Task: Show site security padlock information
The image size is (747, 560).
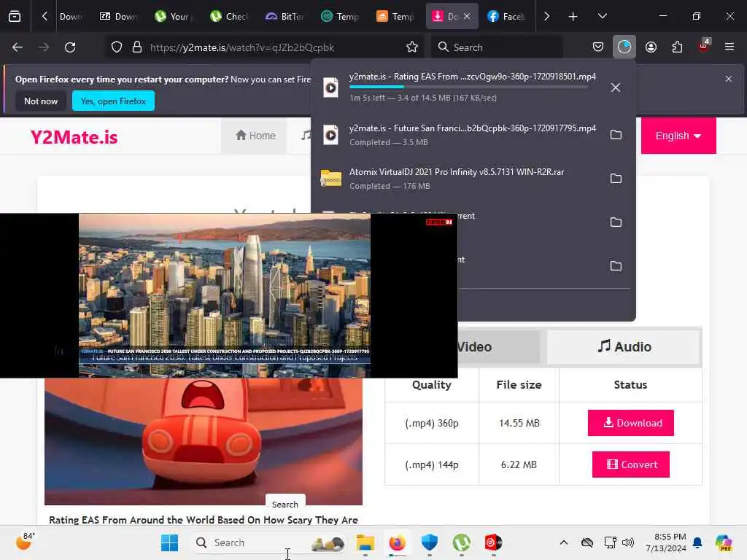Action: click(137, 47)
